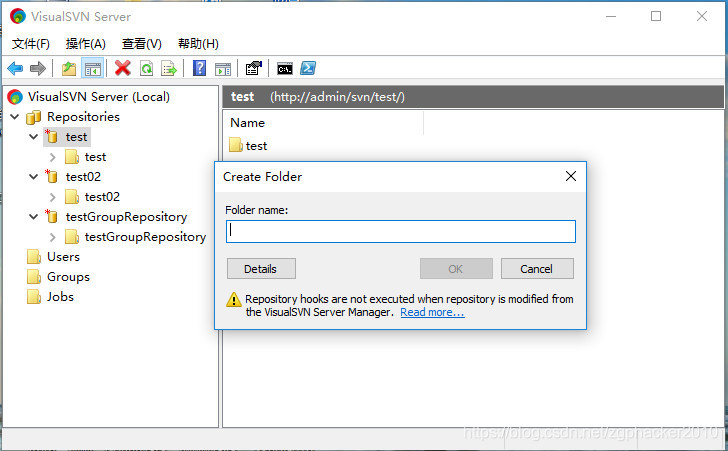Click the Cancel button

[x=537, y=269]
